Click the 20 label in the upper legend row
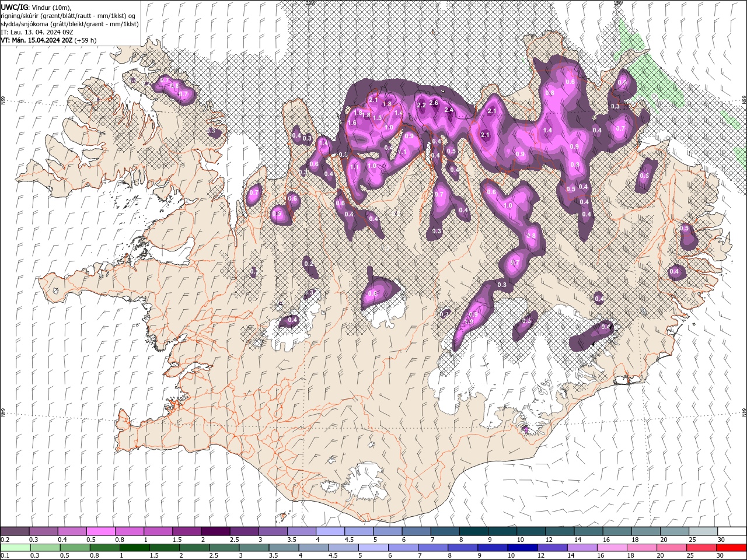The image size is (747, 560). pos(664,540)
